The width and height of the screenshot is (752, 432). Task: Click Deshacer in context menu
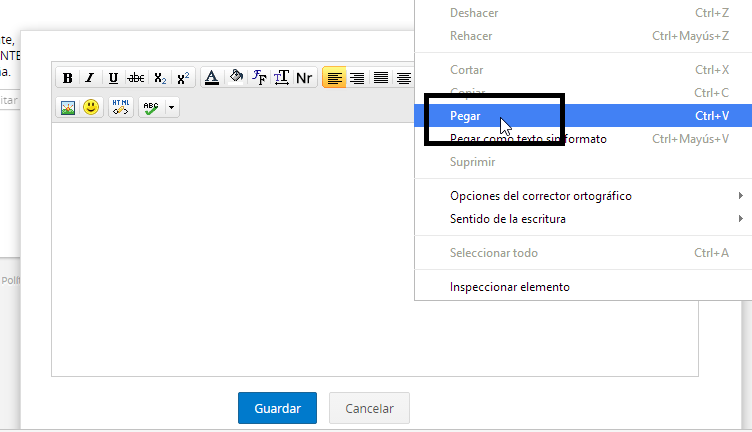coord(583,13)
